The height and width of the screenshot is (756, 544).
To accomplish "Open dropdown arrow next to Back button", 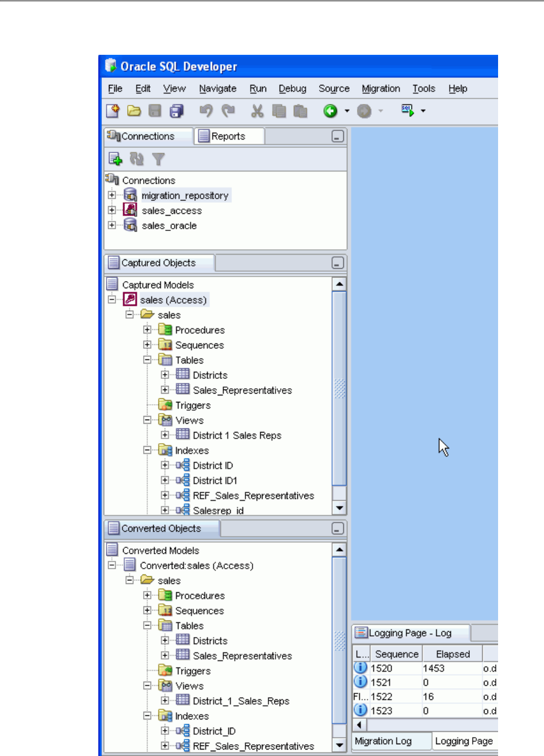I will tap(347, 111).
